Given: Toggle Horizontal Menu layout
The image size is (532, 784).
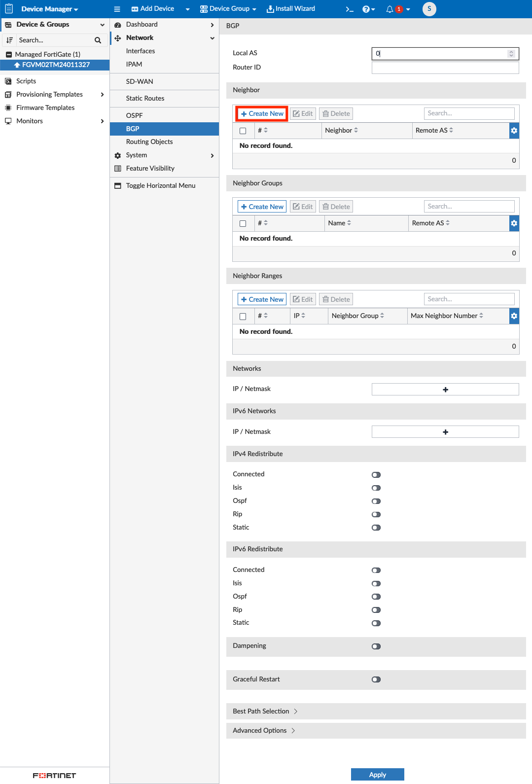Looking at the screenshot, I should coord(161,186).
